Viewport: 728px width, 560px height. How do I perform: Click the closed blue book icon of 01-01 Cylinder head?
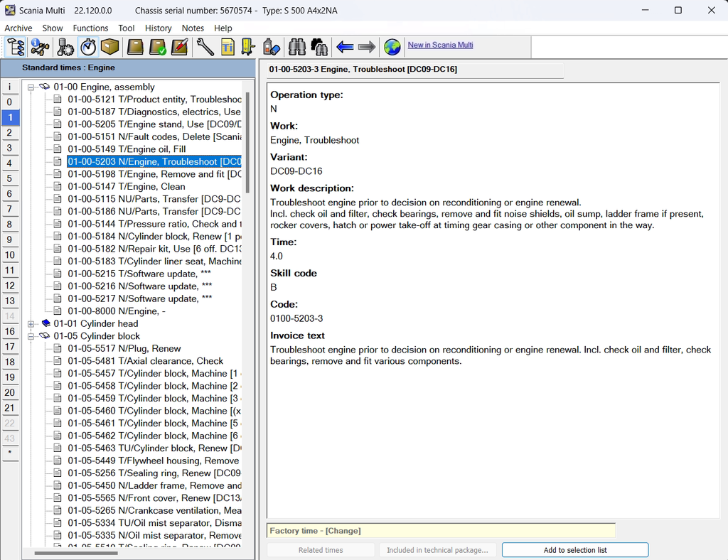(45, 323)
